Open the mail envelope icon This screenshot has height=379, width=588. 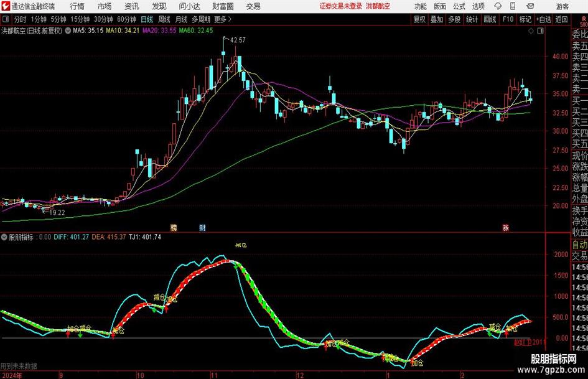point(530,6)
